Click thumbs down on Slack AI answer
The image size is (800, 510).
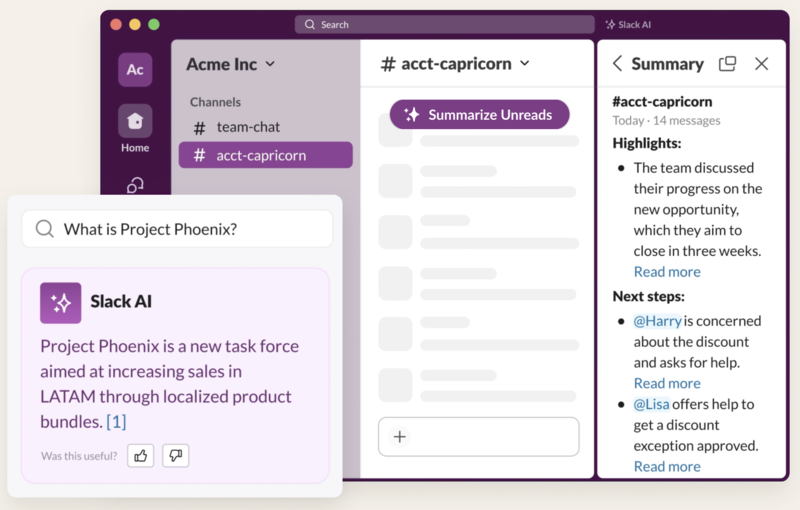pyautogui.click(x=175, y=456)
